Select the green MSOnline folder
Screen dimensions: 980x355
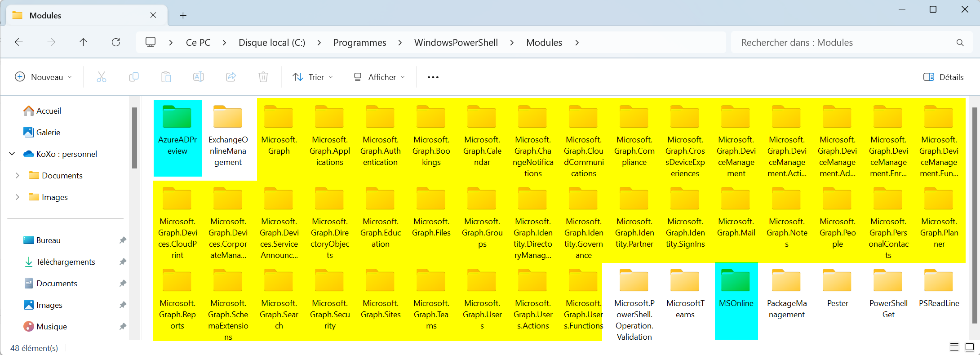pos(736,301)
